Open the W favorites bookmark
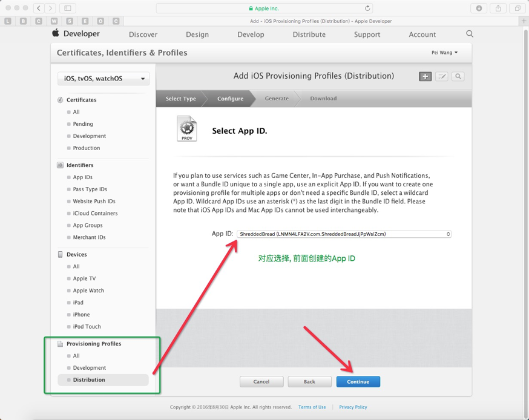 (x=54, y=21)
